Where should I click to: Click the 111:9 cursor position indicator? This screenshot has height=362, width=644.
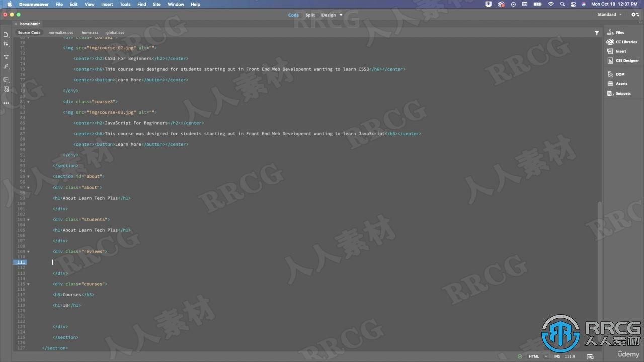(x=570, y=356)
